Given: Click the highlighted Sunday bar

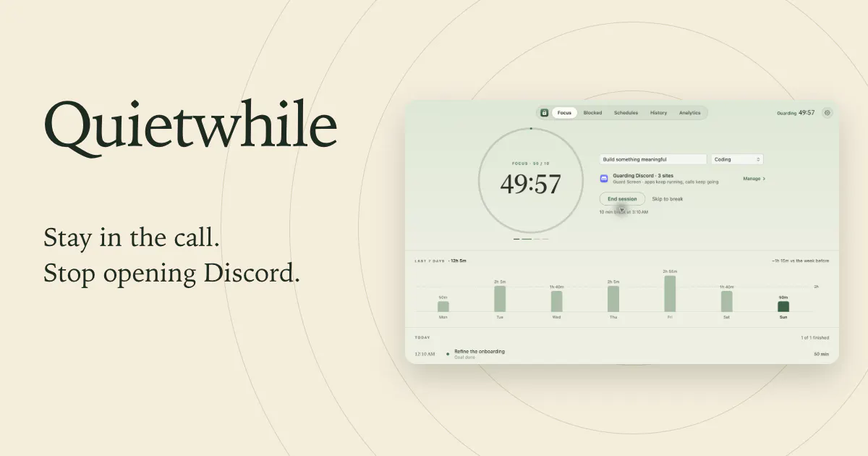Looking at the screenshot, I should [x=783, y=306].
